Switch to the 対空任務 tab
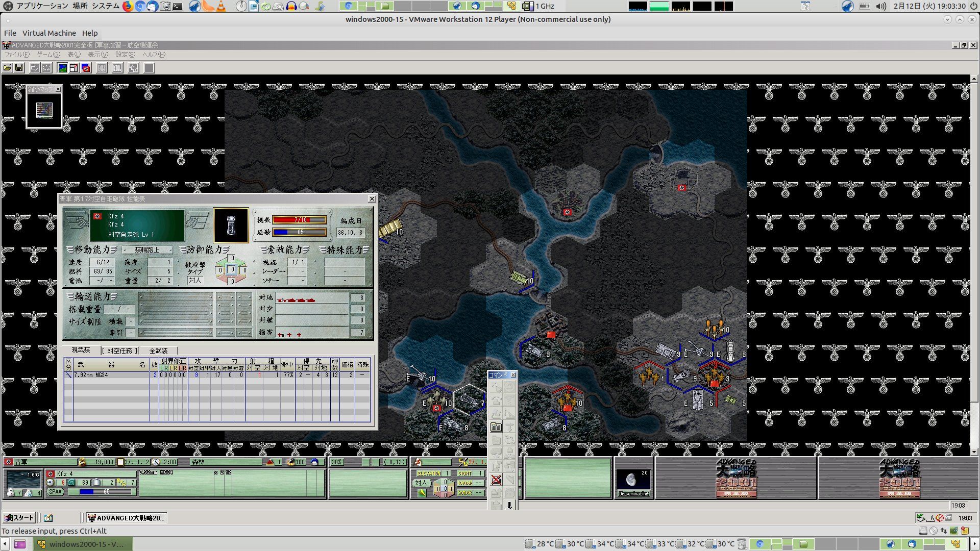The image size is (980, 551). (120, 350)
